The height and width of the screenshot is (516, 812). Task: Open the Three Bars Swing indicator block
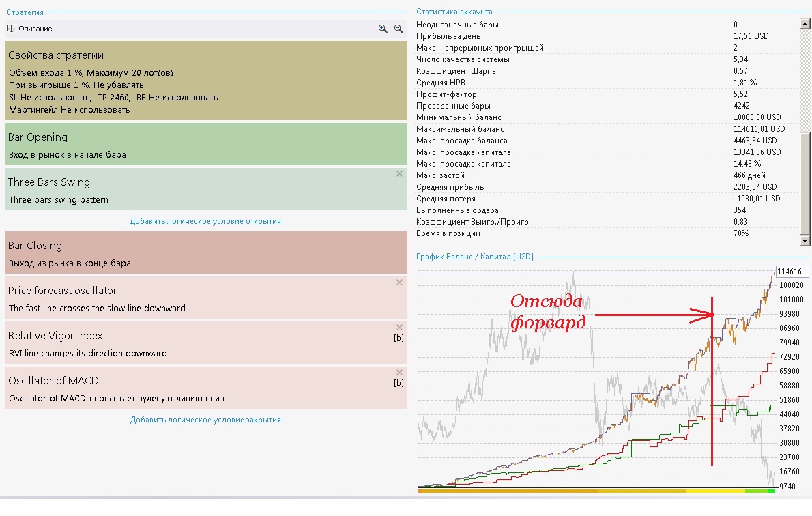click(x=206, y=189)
